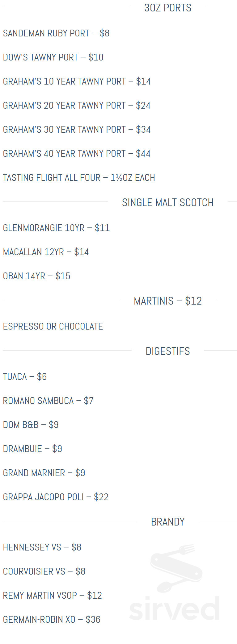Click Germain-Robin XO item
The image size is (237, 644).
click(52, 619)
